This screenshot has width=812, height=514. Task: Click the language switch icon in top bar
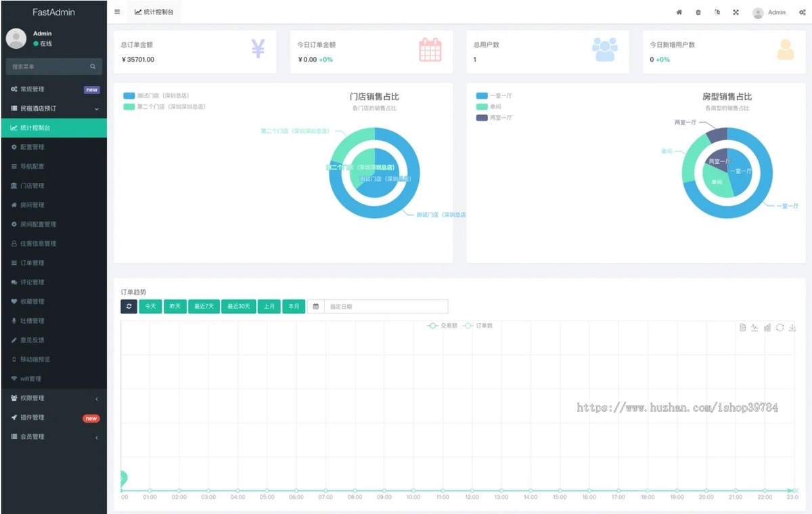[x=717, y=12]
